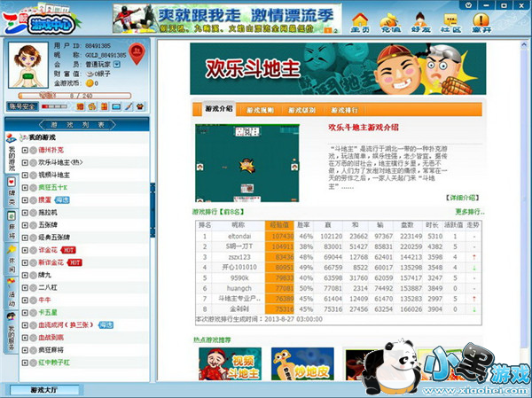The image size is (532, 398).
Task: Switch to the 游戏介绍 tab
Action: 219,108
